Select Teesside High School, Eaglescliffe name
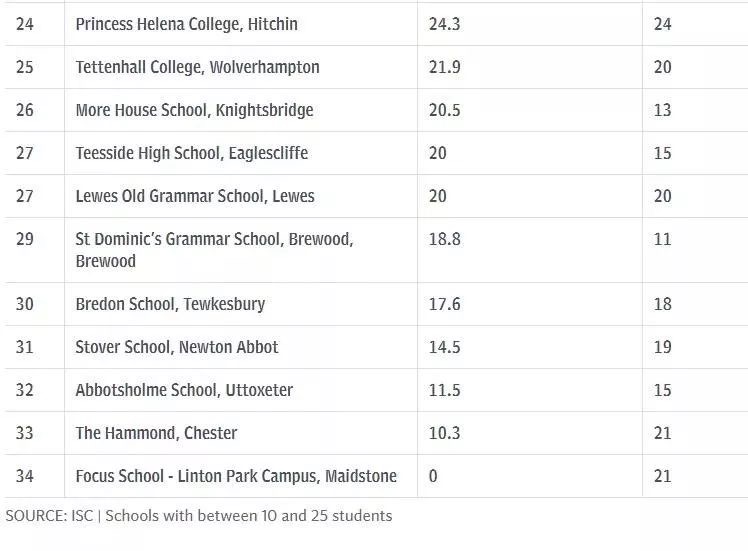The width and height of the screenshot is (748, 551). [x=191, y=153]
